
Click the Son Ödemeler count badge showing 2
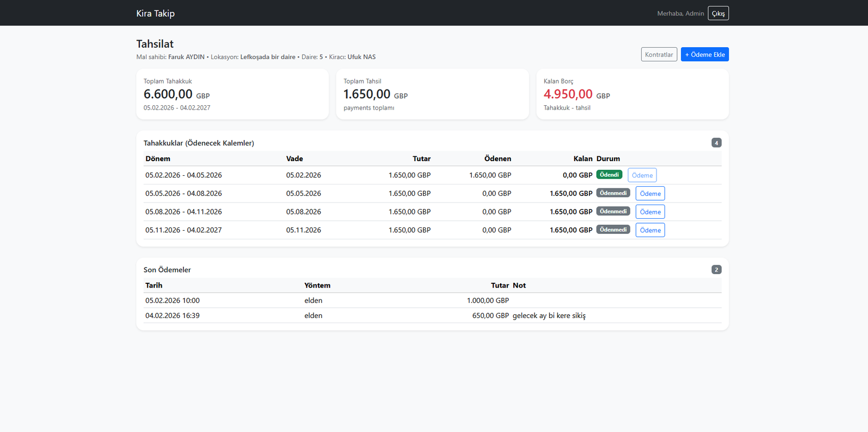click(716, 270)
